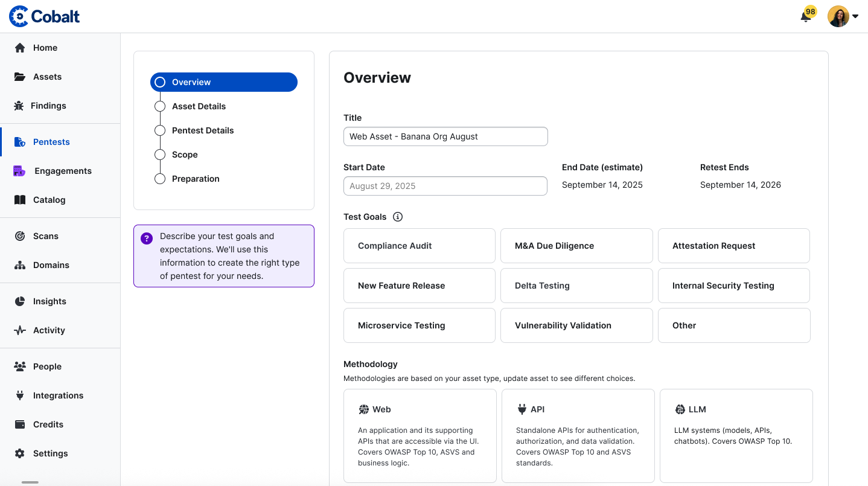
Task: Click the Cobalt logo in header
Action: click(x=45, y=16)
